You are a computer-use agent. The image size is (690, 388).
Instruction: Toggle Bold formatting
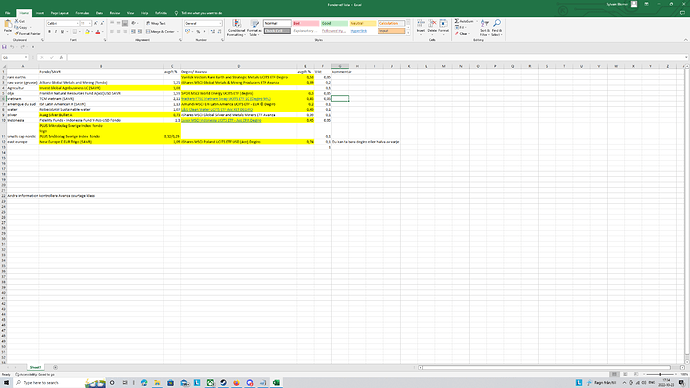(49, 32)
